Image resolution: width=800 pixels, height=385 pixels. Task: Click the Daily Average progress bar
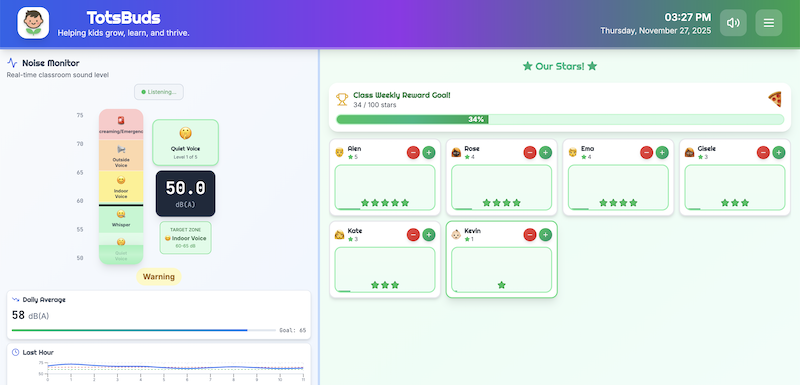coord(144,330)
